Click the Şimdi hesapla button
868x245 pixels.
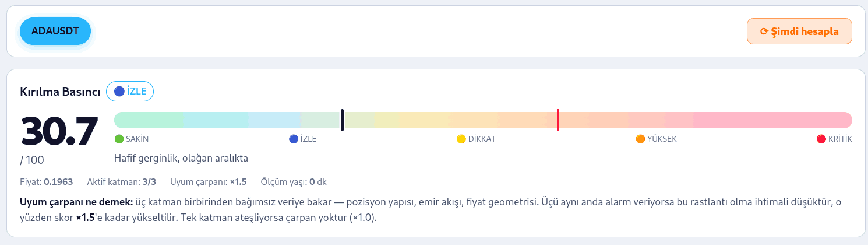799,32
